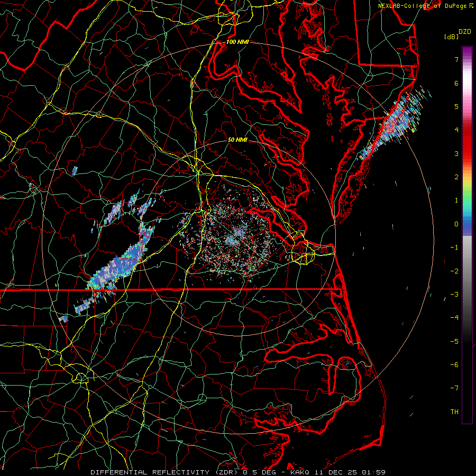
Task: Click the -7 tick label on scale
Action: [x=454, y=388]
